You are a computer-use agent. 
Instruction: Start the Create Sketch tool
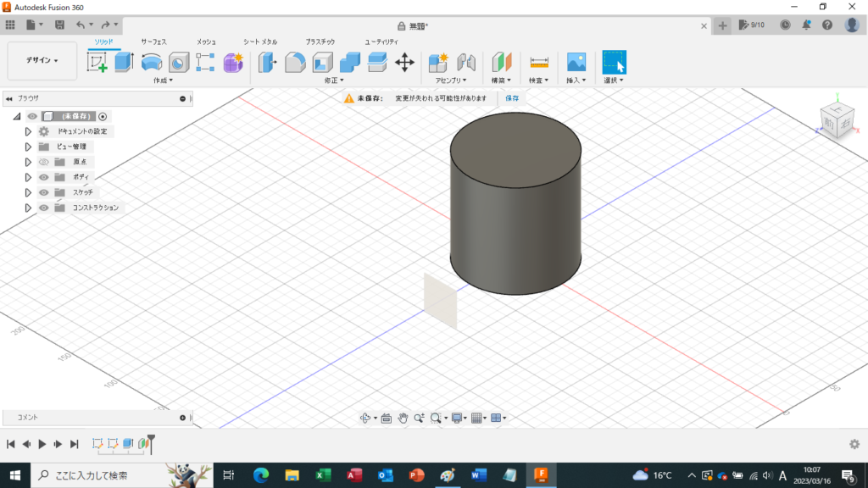pyautogui.click(x=97, y=62)
